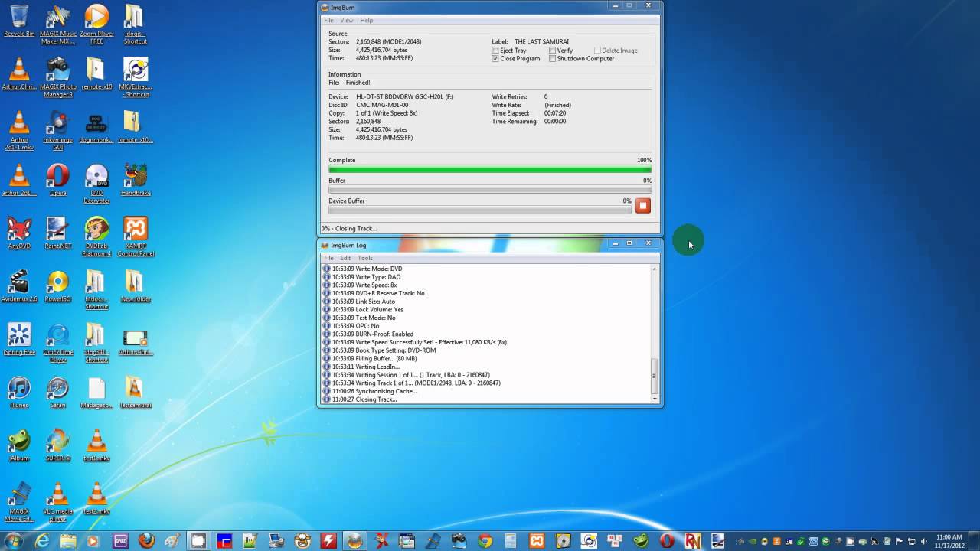Viewport: 980px width, 551px height.
Task: Select log line 'BURN-Proof: Enabled'
Action: point(373,334)
